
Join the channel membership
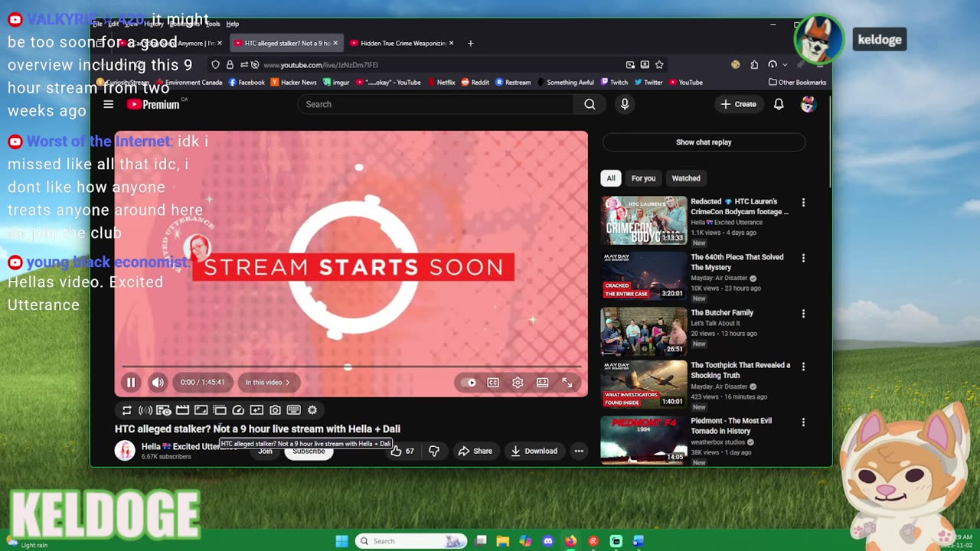[x=265, y=452]
